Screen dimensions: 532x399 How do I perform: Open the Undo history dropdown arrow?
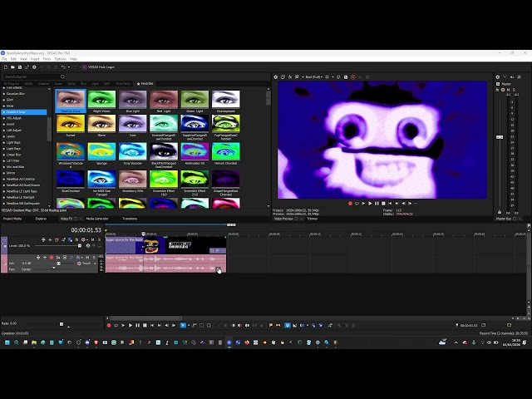click(x=68, y=67)
